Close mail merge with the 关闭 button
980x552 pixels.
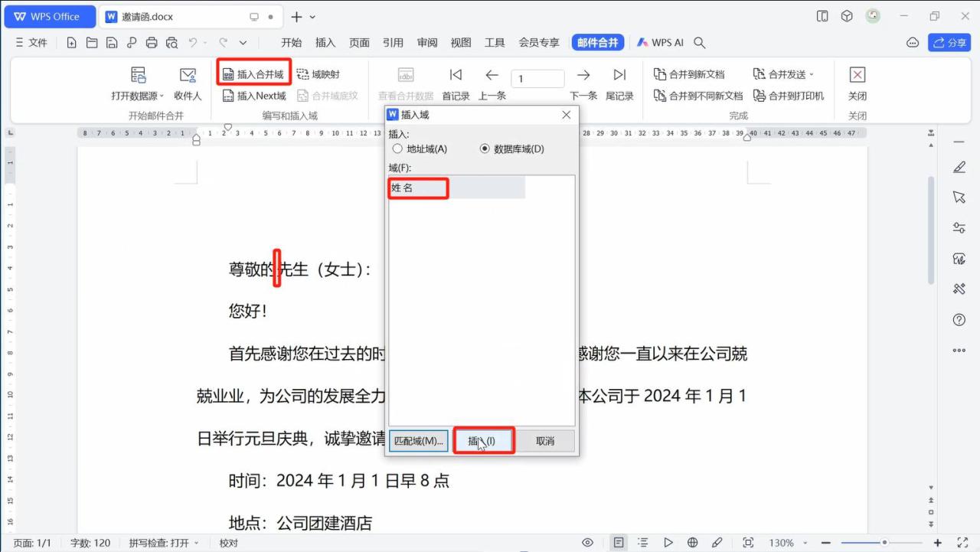857,84
